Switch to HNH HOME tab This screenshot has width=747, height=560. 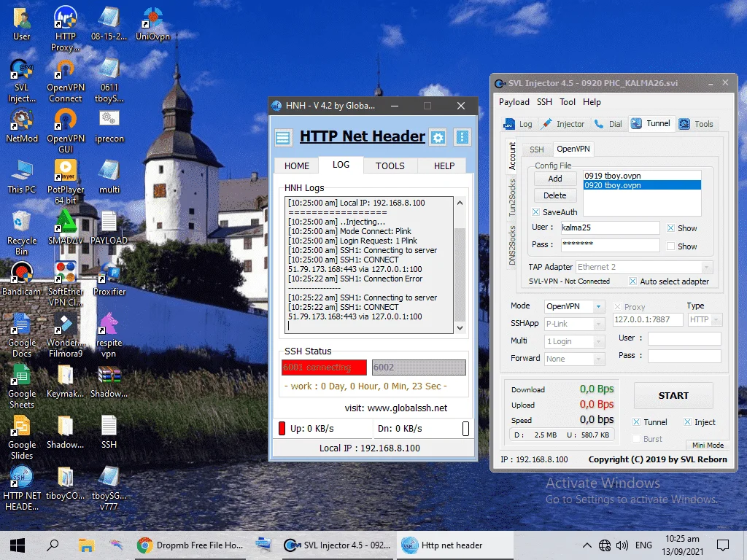(297, 166)
